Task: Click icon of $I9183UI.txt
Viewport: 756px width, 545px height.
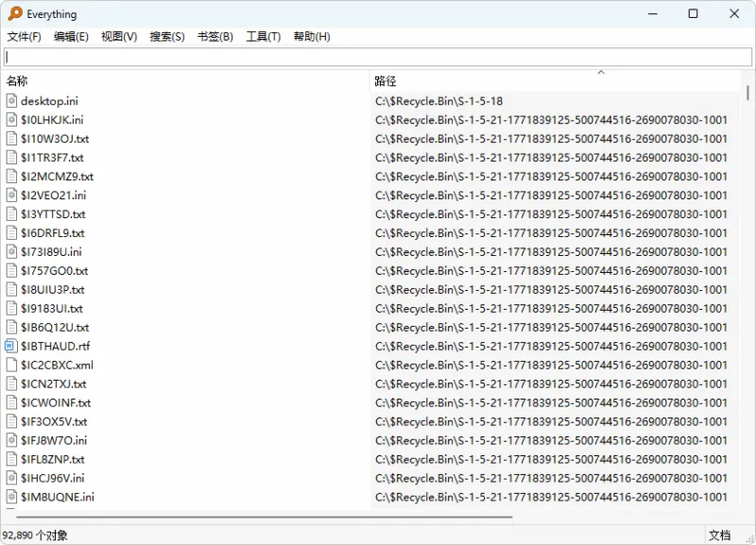Action: [x=11, y=309]
